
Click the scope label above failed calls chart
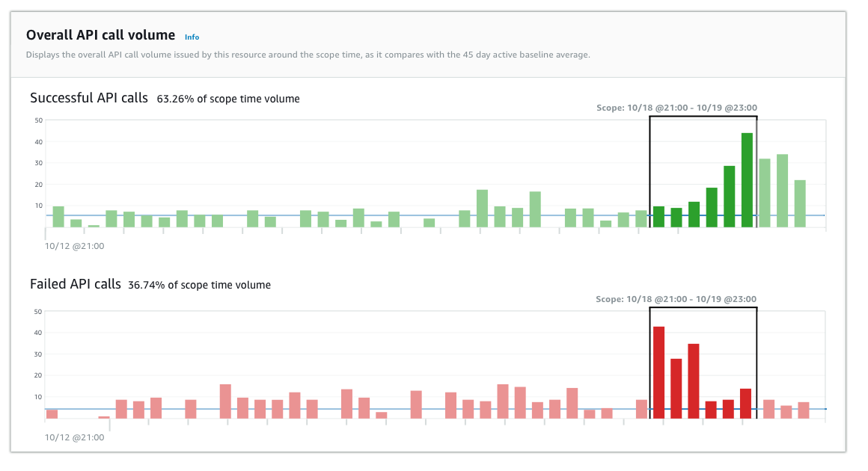coord(676,299)
